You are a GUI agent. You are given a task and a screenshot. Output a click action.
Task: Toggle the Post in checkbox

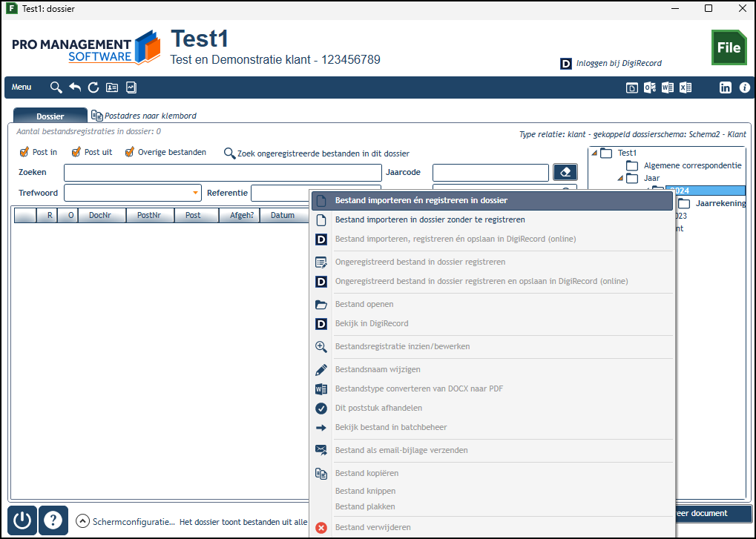click(x=24, y=152)
